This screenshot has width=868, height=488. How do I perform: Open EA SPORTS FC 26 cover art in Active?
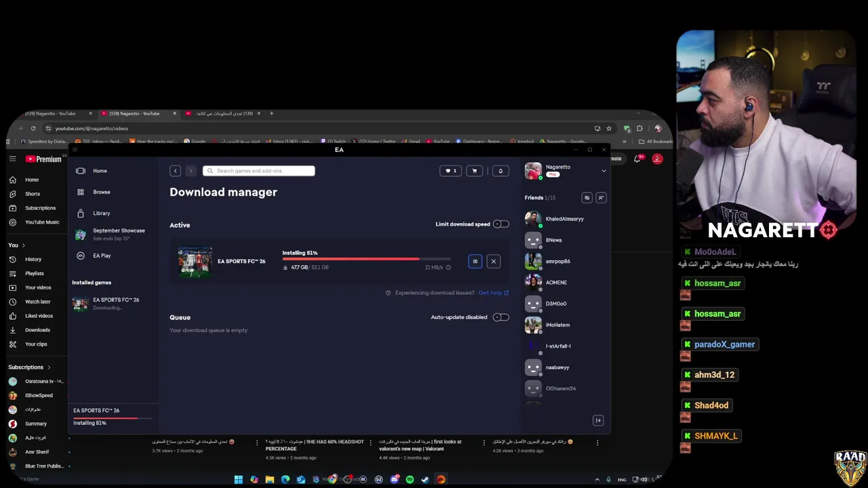click(x=195, y=262)
